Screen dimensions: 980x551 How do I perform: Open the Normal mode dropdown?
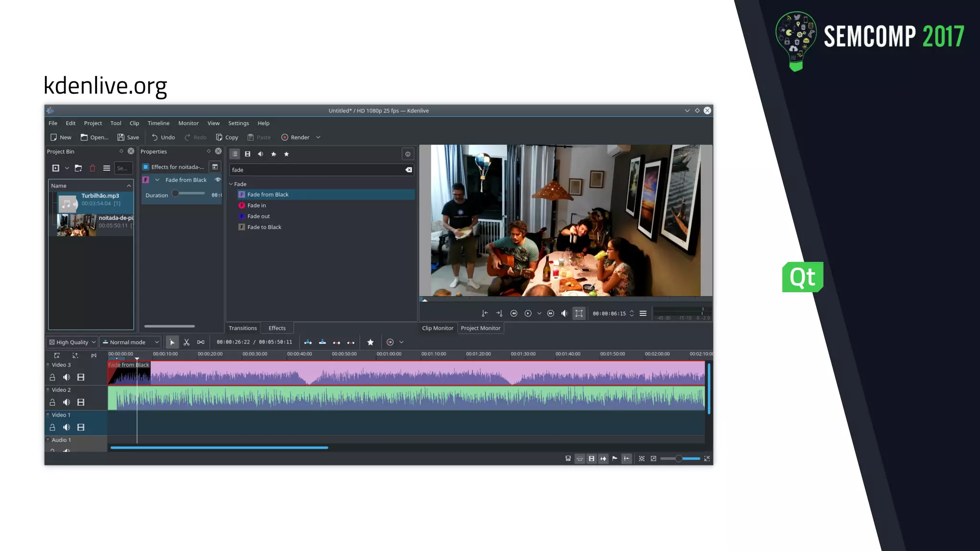(x=131, y=342)
